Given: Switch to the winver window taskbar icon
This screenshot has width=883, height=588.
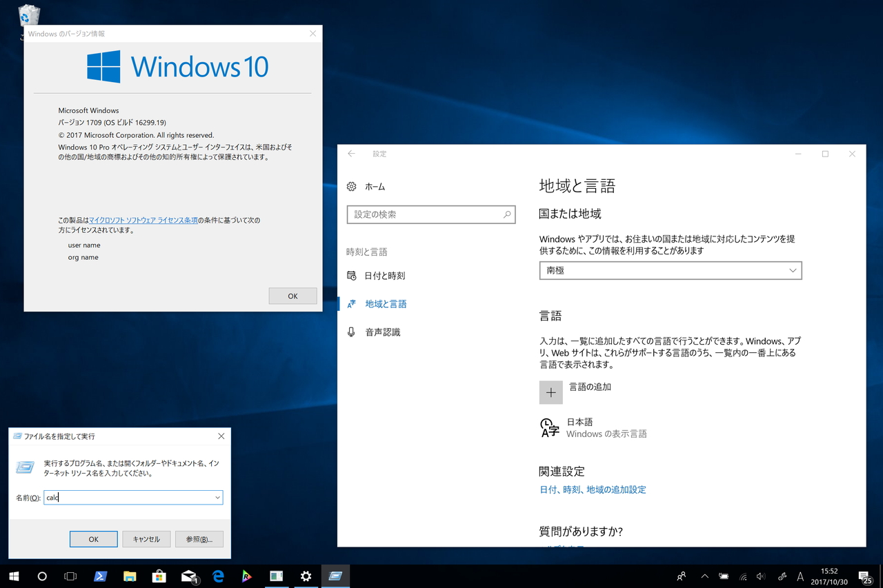Looking at the screenshot, I should 277,576.
